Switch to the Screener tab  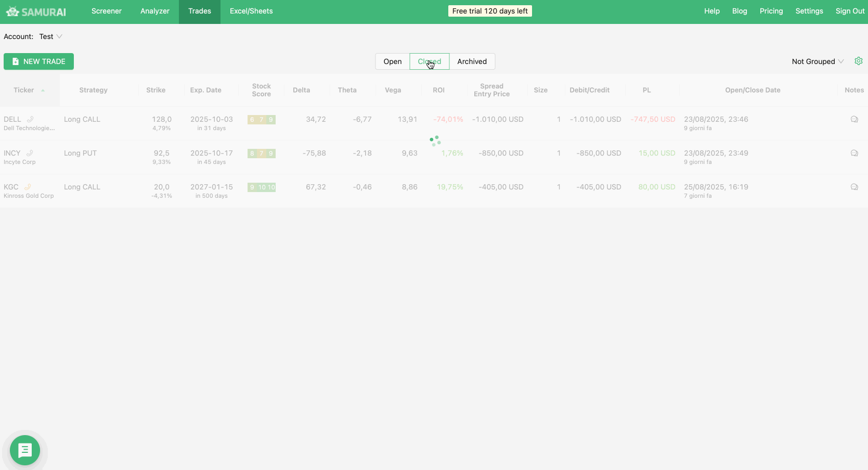pos(106,11)
